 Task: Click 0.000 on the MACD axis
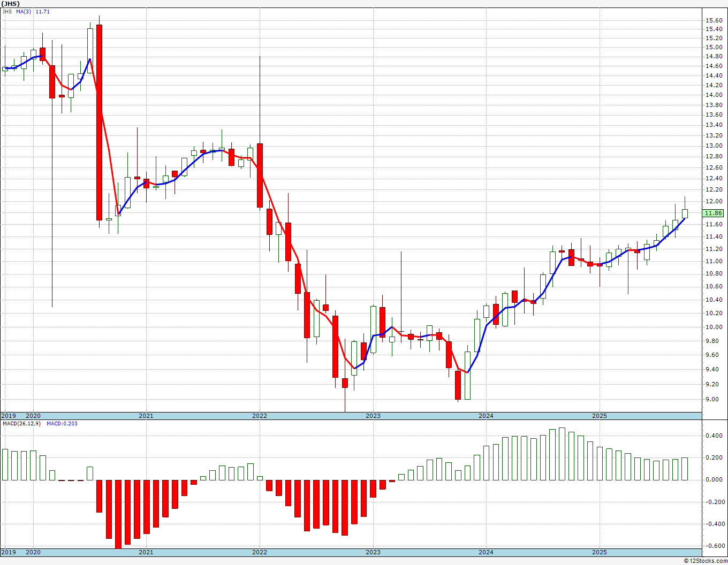[x=714, y=479]
